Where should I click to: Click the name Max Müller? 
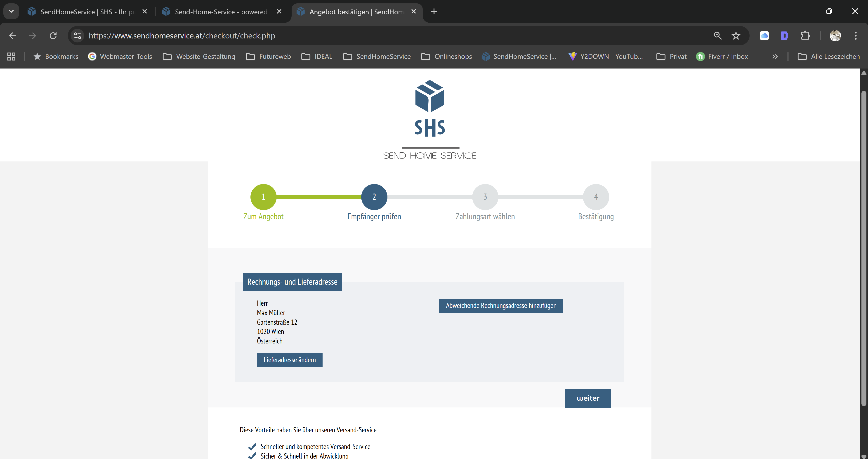pos(271,313)
